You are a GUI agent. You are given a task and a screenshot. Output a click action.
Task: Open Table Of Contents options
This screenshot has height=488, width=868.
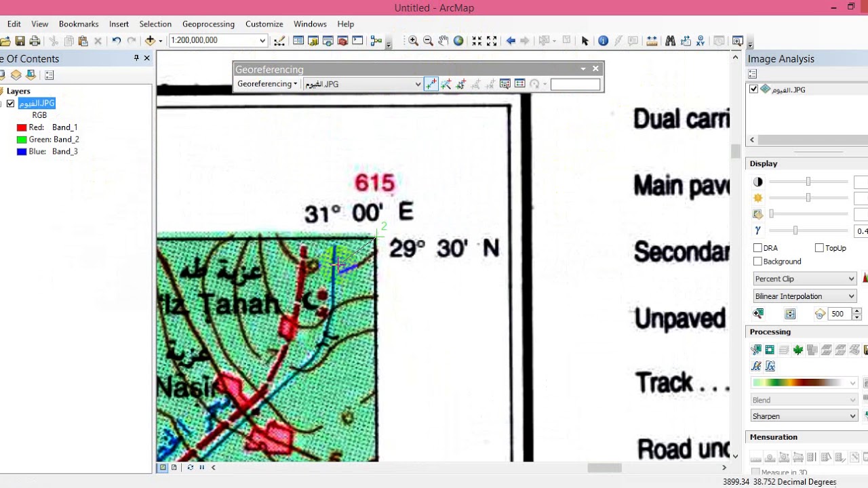(x=49, y=75)
